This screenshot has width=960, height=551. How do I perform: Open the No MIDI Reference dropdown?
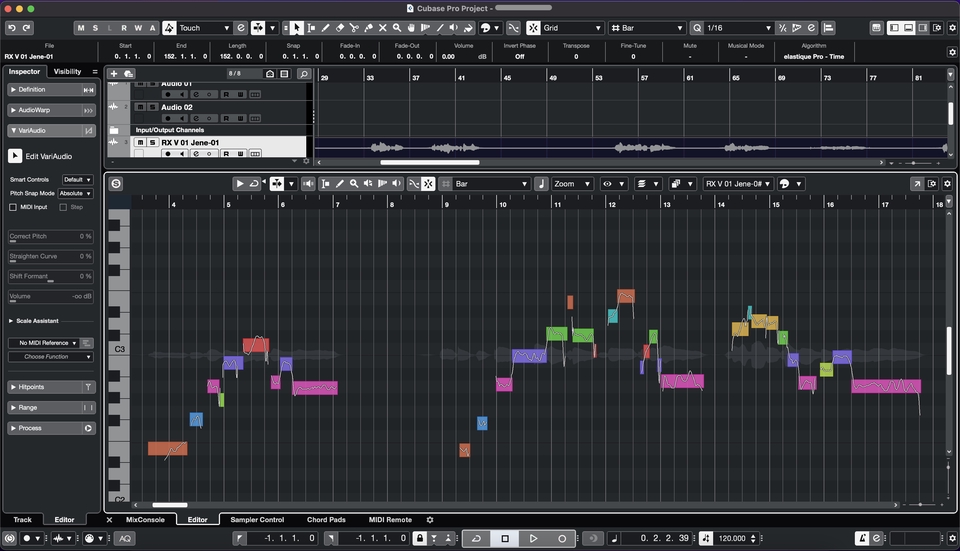(43, 343)
